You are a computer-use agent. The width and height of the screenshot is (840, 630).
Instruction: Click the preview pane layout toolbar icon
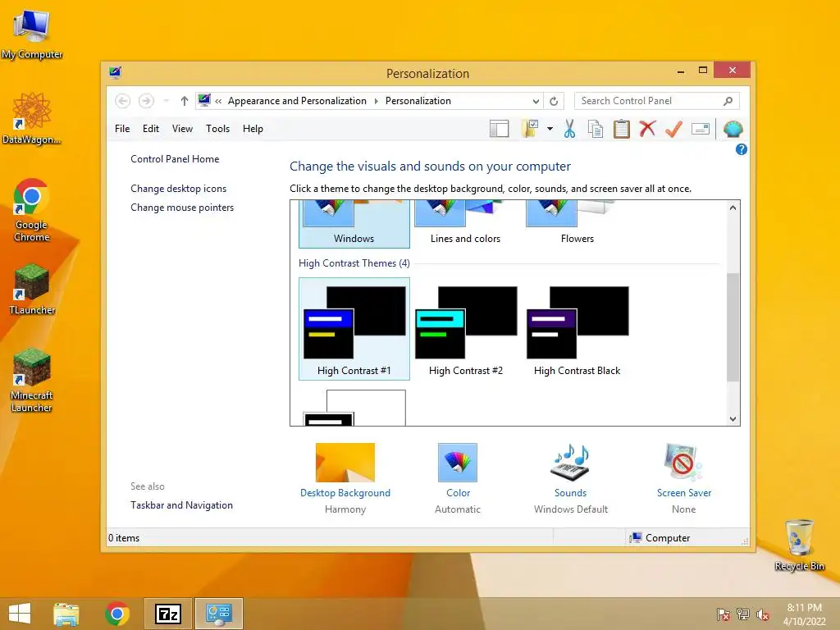(x=499, y=129)
